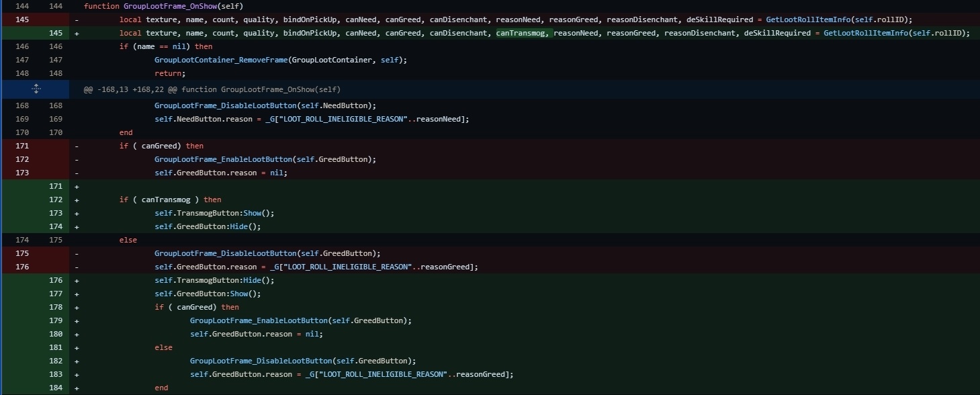The height and width of the screenshot is (395, 980).
Task: Click line number 176 of the removed line
Action: (x=21, y=267)
